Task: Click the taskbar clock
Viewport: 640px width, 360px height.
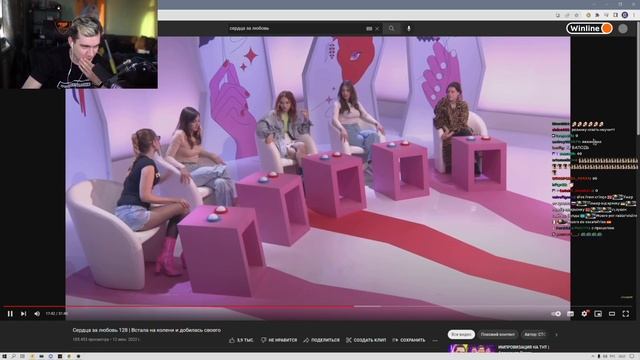Action: coord(622,356)
